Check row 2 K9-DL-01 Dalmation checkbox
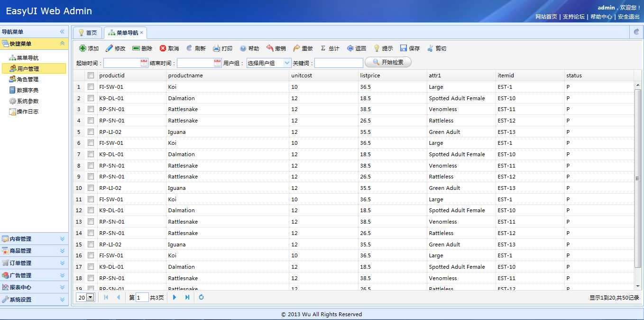The image size is (644, 320). pos(91,98)
